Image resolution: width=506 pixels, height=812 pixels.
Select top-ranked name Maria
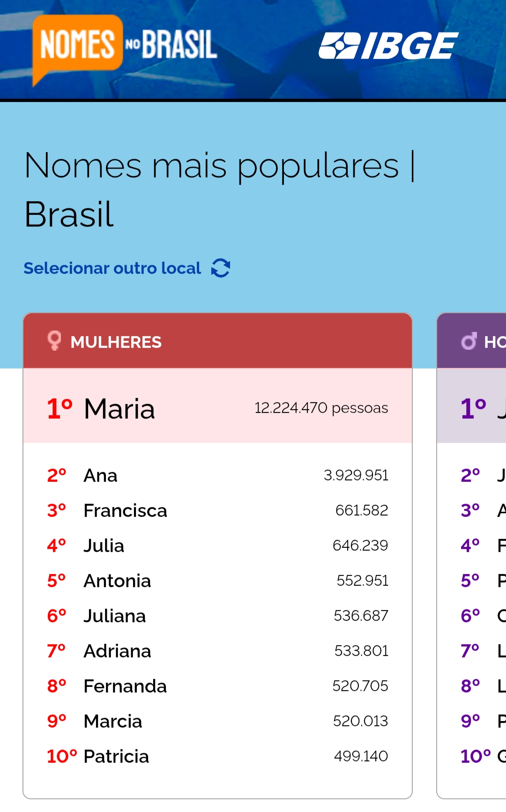pos(119,408)
